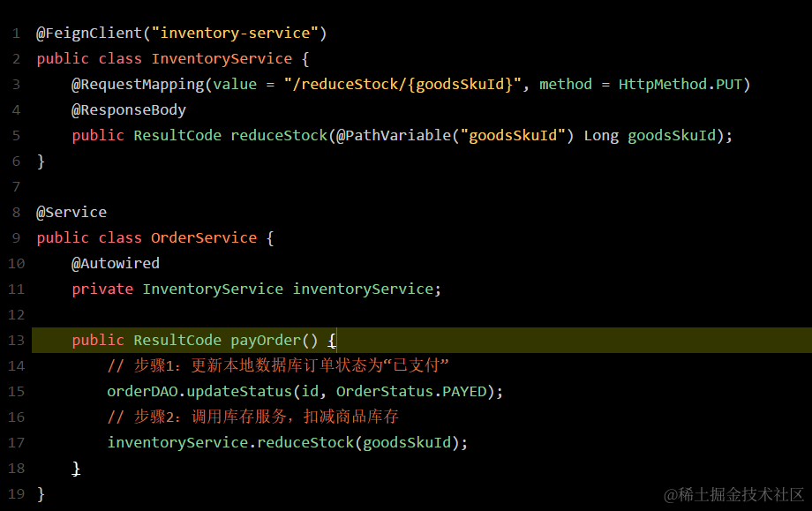Click the @PathVariable annotation

tap(394, 136)
